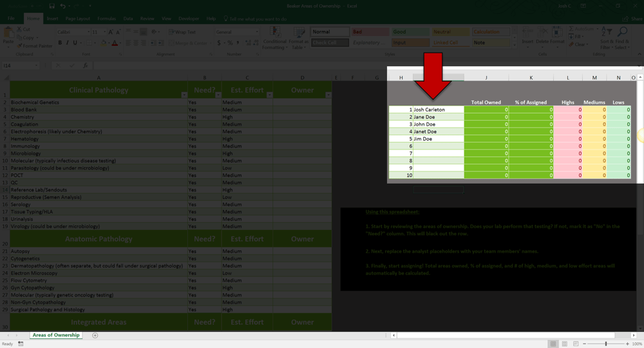Switch to the Insert ribbon tab
The height and width of the screenshot is (348, 644).
pyautogui.click(x=52, y=19)
